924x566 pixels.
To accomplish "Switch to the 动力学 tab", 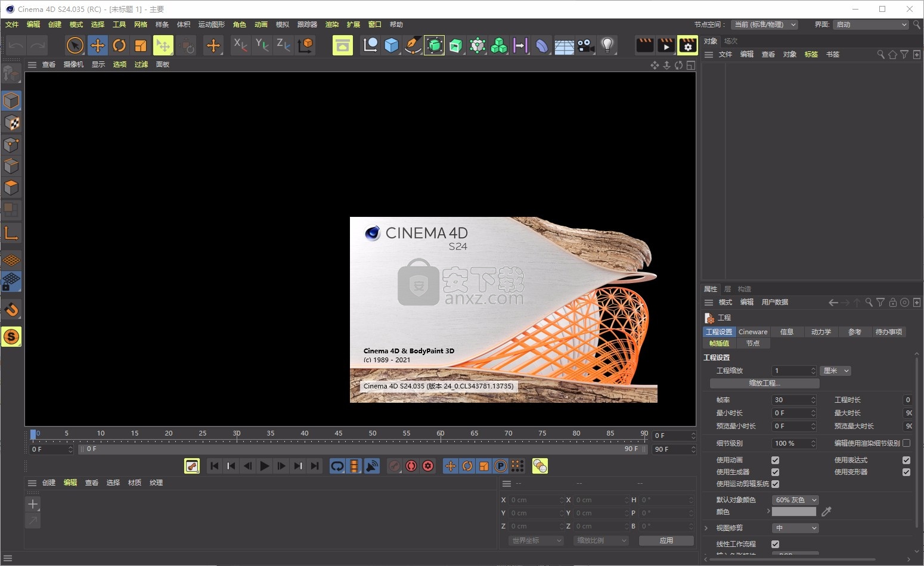I will 821,332.
